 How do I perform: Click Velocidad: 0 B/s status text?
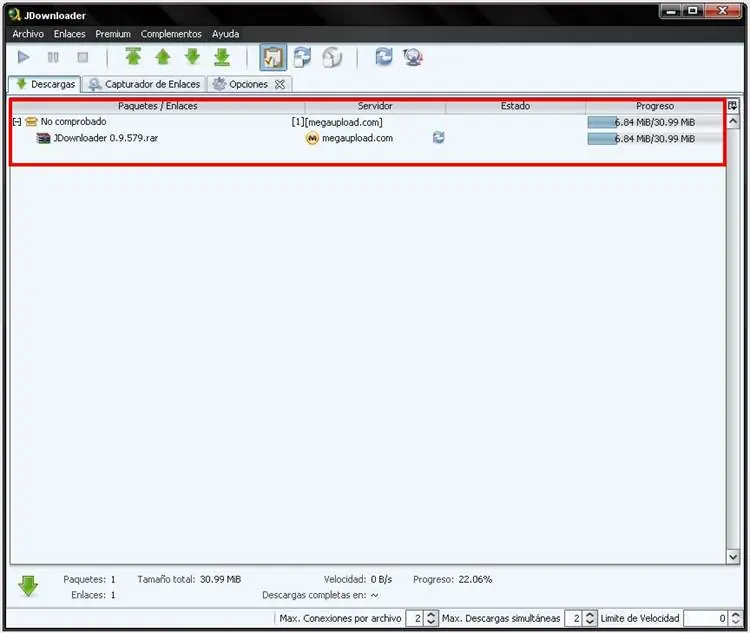click(x=358, y=579)
